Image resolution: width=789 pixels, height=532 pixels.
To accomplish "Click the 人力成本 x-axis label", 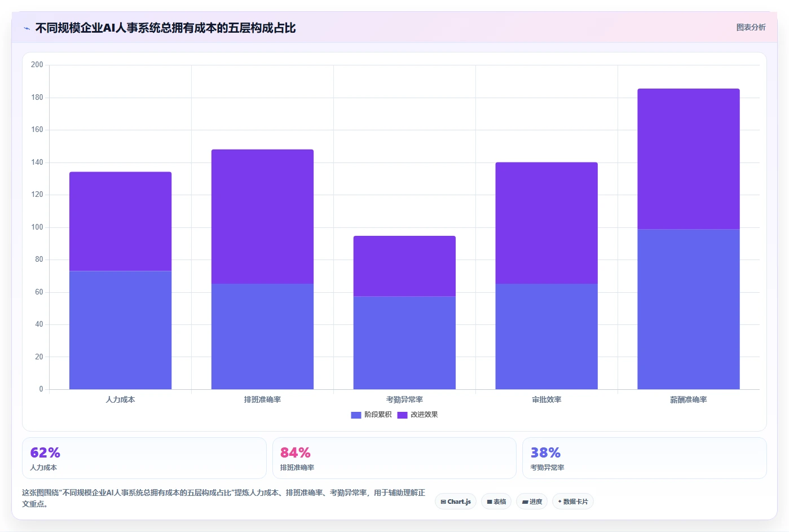I will point(120,399).
